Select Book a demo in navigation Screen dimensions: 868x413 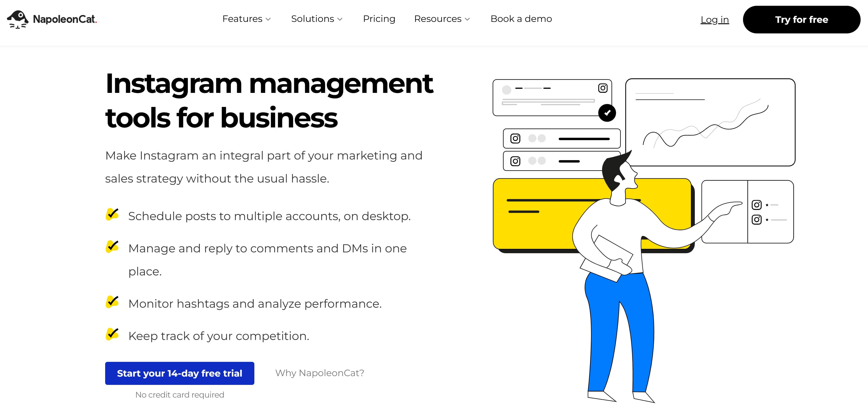521,19
